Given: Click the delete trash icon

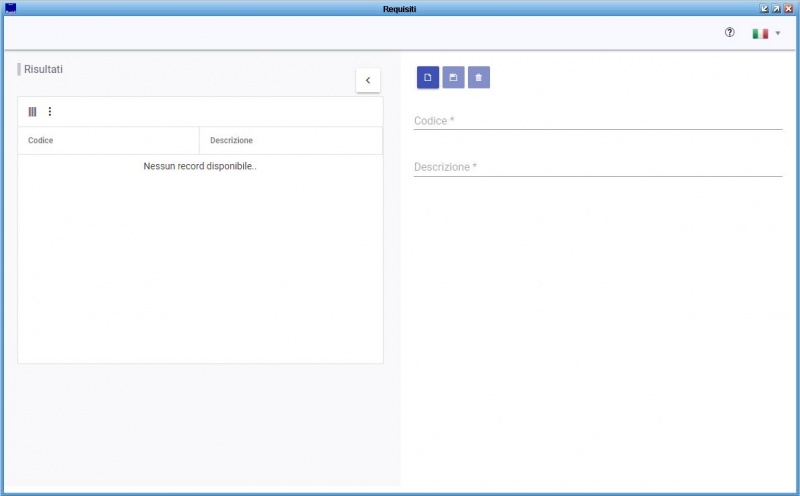Looking at the screenshot, I should (x=479, y=78).
